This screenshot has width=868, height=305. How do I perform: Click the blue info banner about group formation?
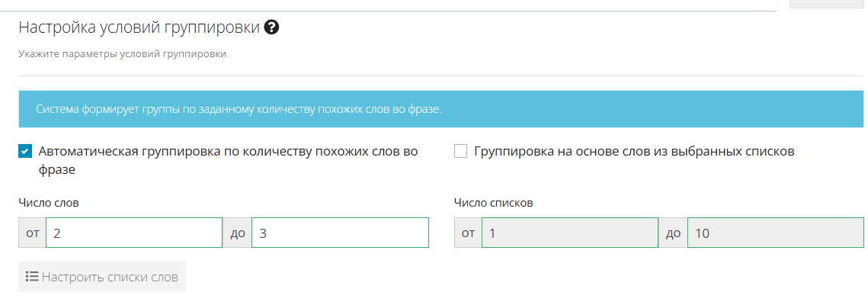[441, 109]
